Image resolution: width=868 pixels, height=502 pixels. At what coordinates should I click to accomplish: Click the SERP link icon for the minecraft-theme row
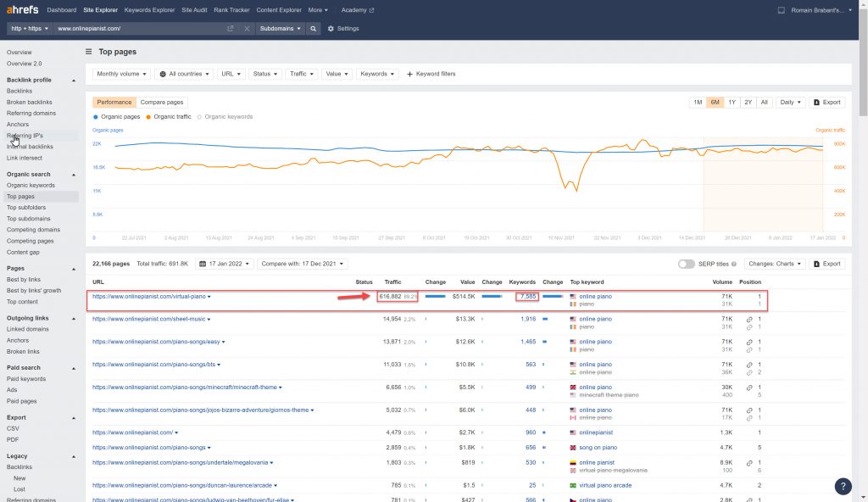coord(749,388)
